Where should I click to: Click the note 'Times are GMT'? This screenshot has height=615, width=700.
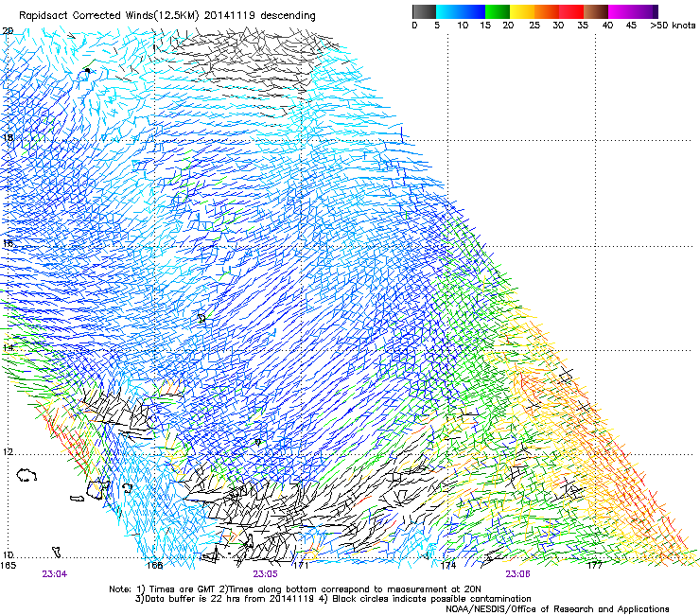[x=183, y=589]
